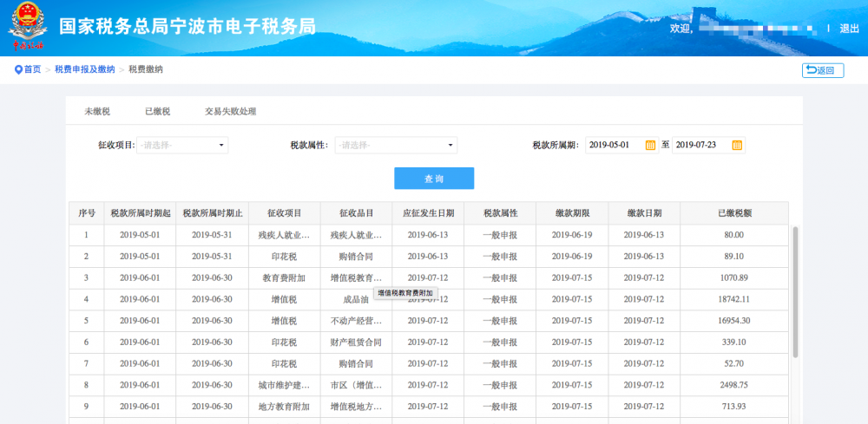Click 退出 to log out
Image resolution: width=868 pixels, height=424 pixels.
click(x=849, y=29)
